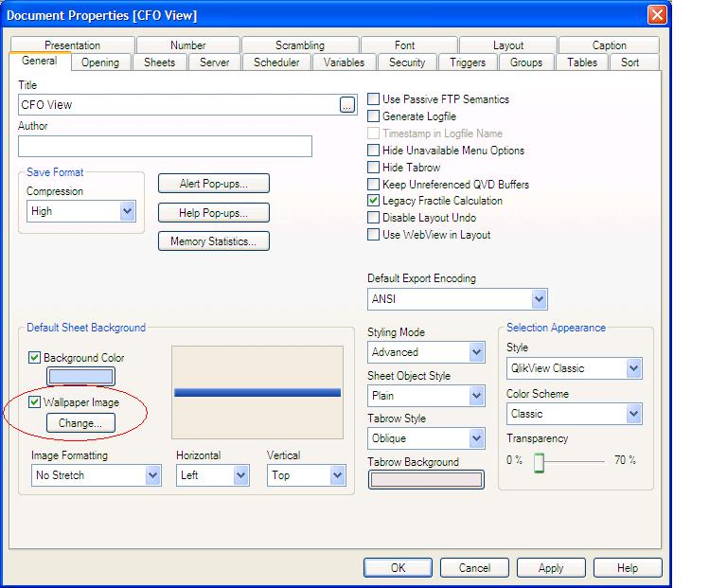Open the Presentation tab
Viewport: 727px width, 588px height.
[72, 45]
